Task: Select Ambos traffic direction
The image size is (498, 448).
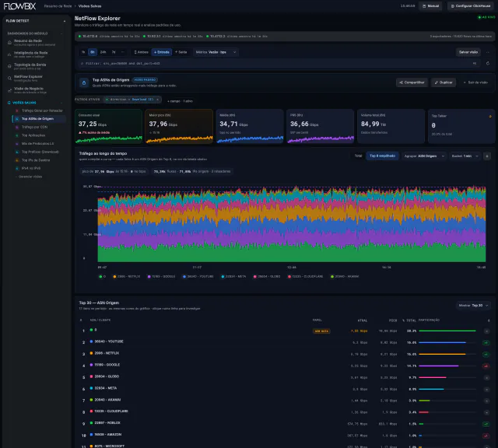Action: click(141, 52)
